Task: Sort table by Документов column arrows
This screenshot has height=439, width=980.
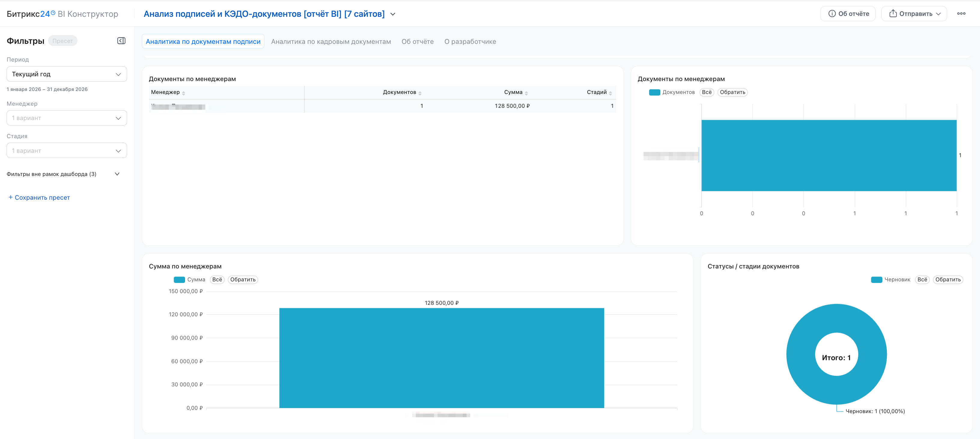Action: click(x=420, y=93)
